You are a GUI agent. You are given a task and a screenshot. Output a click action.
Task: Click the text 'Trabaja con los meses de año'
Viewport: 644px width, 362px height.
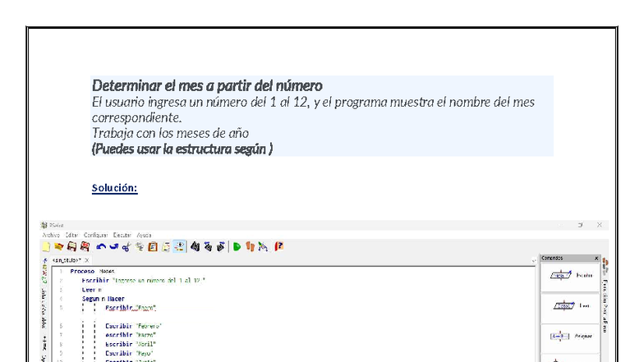pos(171,133)
